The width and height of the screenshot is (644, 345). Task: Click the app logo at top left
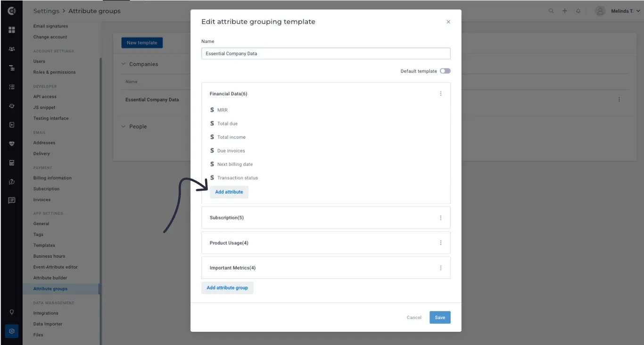tap(12, 10)
